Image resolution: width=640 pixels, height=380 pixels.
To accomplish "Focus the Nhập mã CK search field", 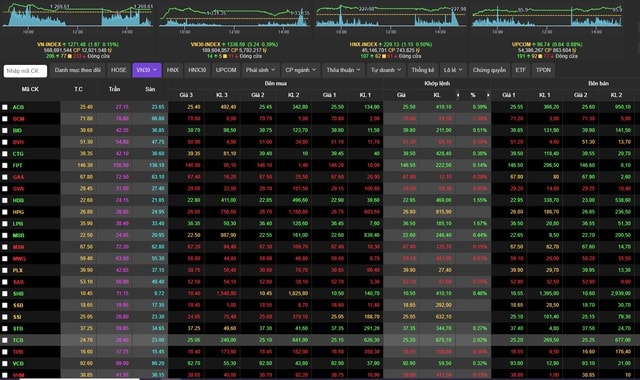I will coord(25,71).
